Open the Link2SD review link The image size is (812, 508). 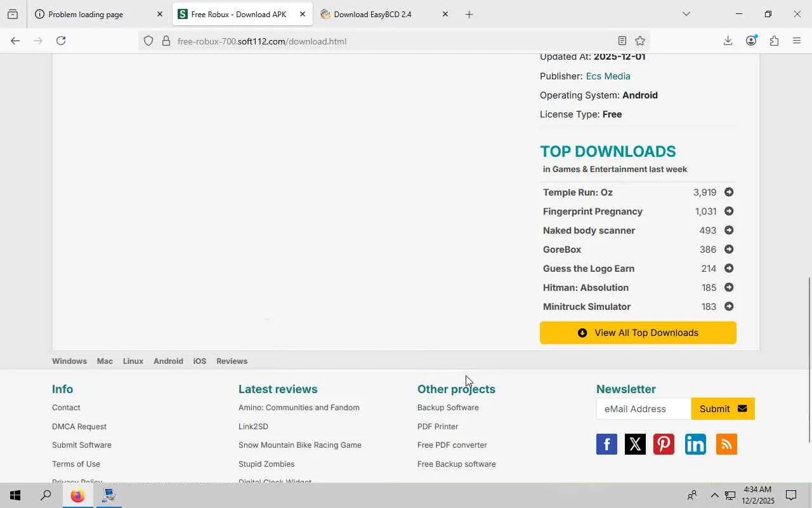coord(253,427)
